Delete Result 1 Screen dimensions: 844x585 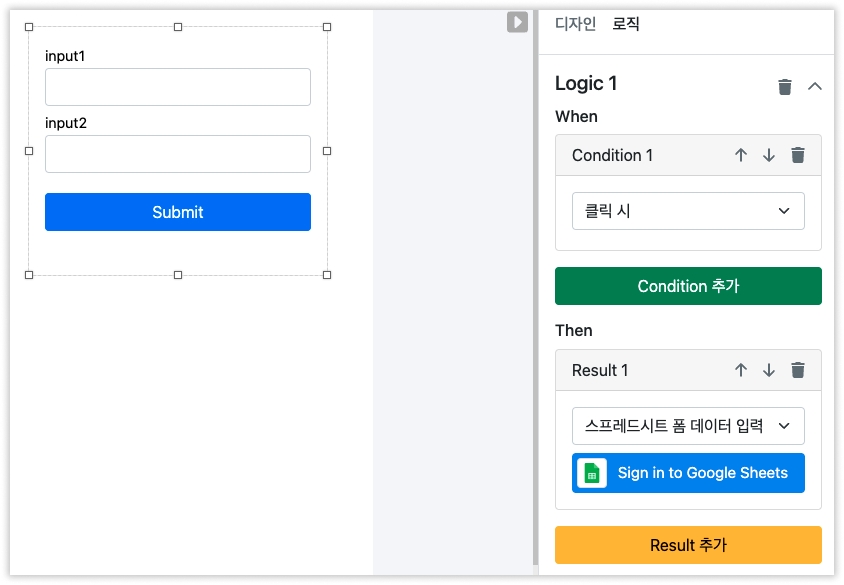(x=797, y=370)
